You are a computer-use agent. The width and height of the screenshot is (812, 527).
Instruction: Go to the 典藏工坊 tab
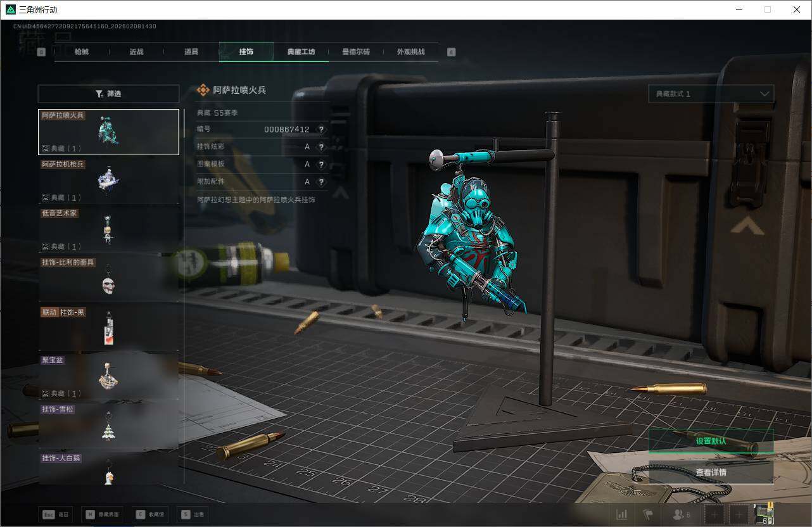pyautogui.click(x=301, y=52)
